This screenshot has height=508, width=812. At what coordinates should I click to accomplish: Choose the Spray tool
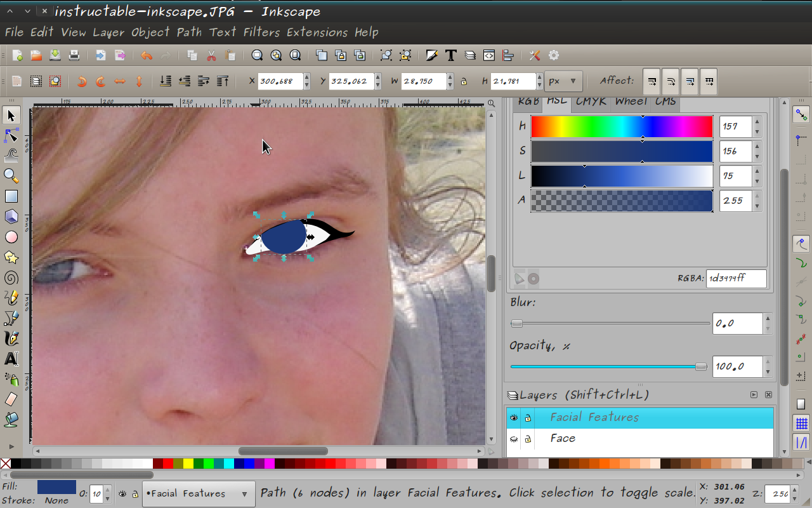click(11, 379)
